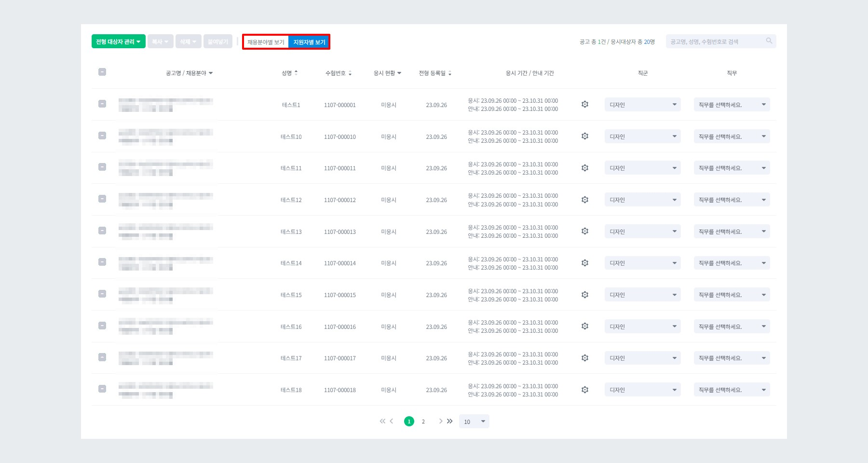The width and height of the screenshot is (868, 463).
Task: Switch to 채용분야별 보기 tab
Action: click(x=266, y=42)
